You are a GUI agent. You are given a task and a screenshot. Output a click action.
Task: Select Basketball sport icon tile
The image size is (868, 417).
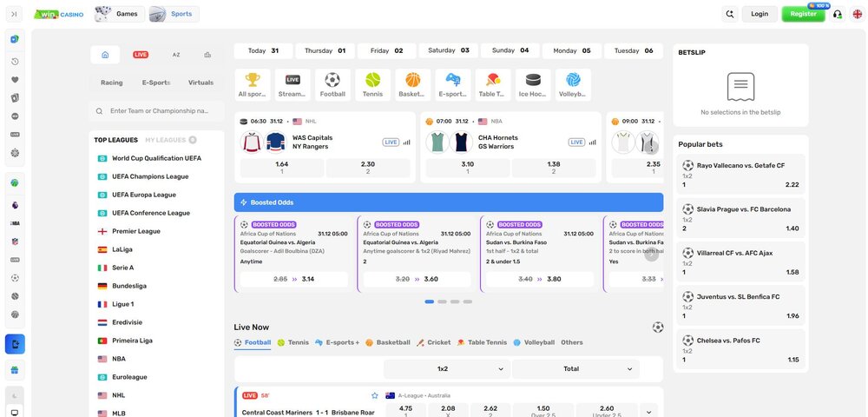pyautogui.click(x=412, y=85)
